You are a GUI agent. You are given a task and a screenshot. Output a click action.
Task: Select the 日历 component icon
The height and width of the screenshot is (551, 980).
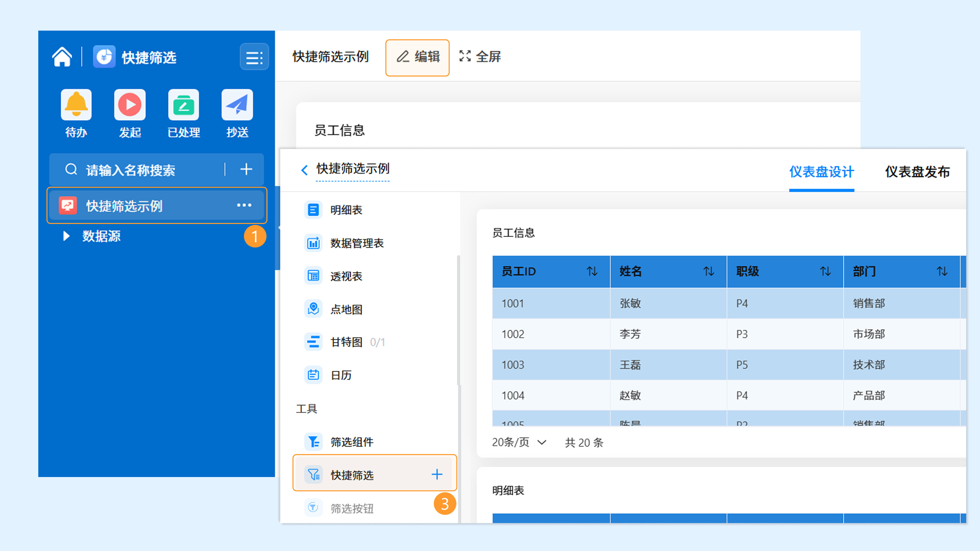(313, 375)
